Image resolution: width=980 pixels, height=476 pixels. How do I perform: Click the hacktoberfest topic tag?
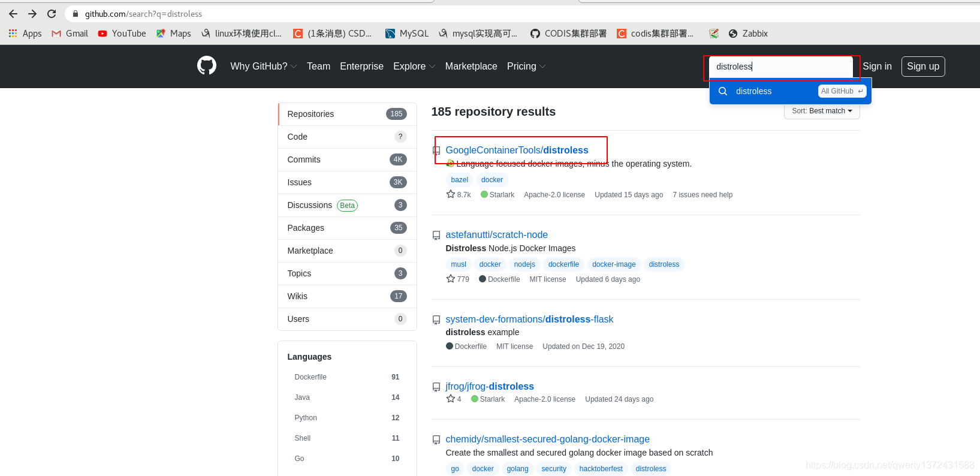601,469
